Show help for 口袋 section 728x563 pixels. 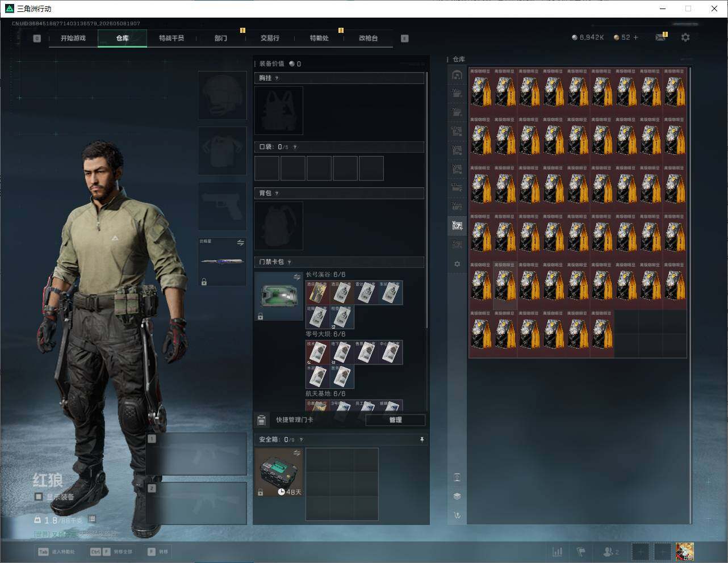click(x=295, y=147)
